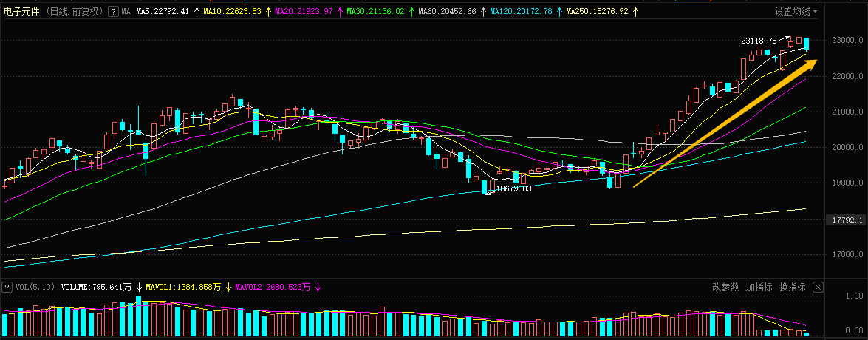Select the MA indicator label
This screenshot has width=868, height=340.
coord(126,12)
